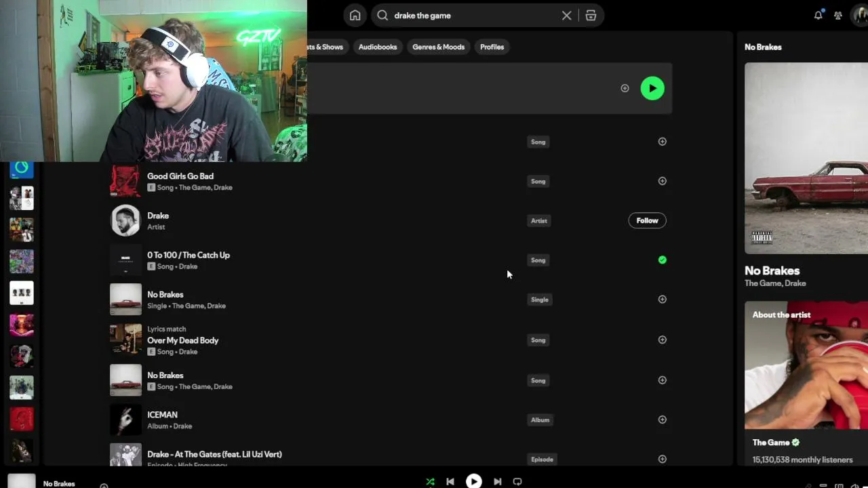
Task: Add Good Girls Go Bad to Liked Songs
Action: pyautogui.click(x=663, y=181)
